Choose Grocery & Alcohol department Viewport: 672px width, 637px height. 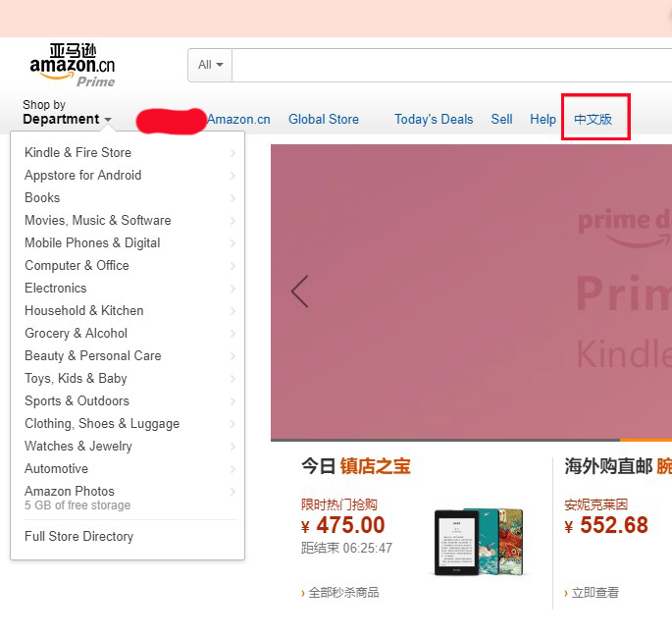point(76,333)
